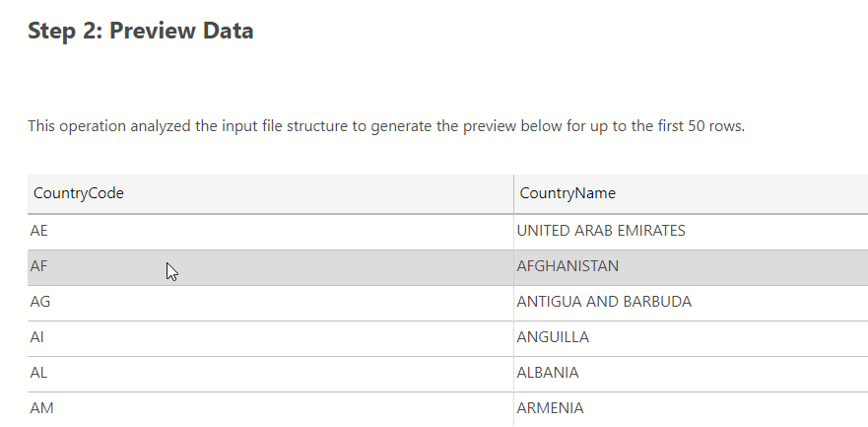The width and height of the screenshot is (868, 427).
Task: Click the ARMENIA name cell
Action: pos(550,408)
